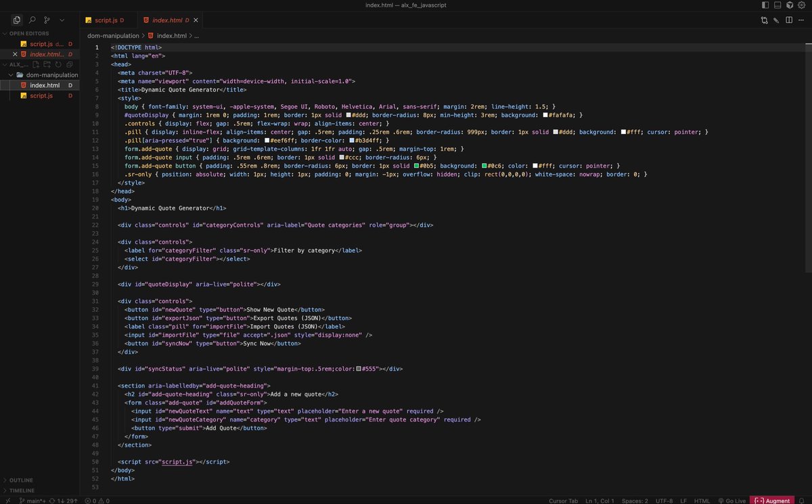The width and height of the screenshot is (812, 504).
Task: Open settings gear in title bar
Action: 802,5
